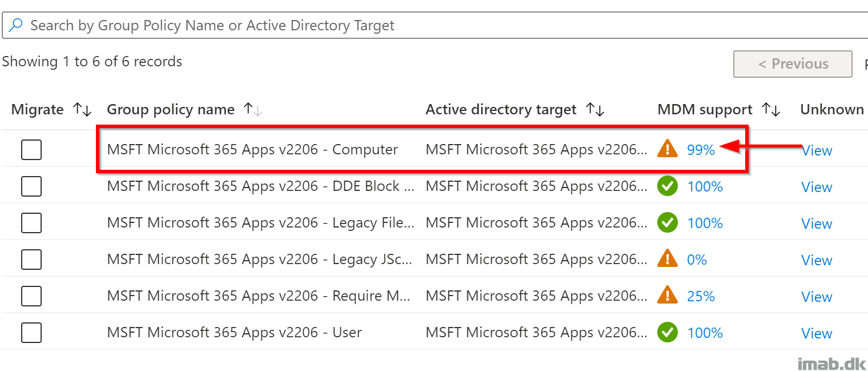Click the Active directory target column header
Viewport: 868px width, 371px height.
pyautogui.click(x=501, y=110)
